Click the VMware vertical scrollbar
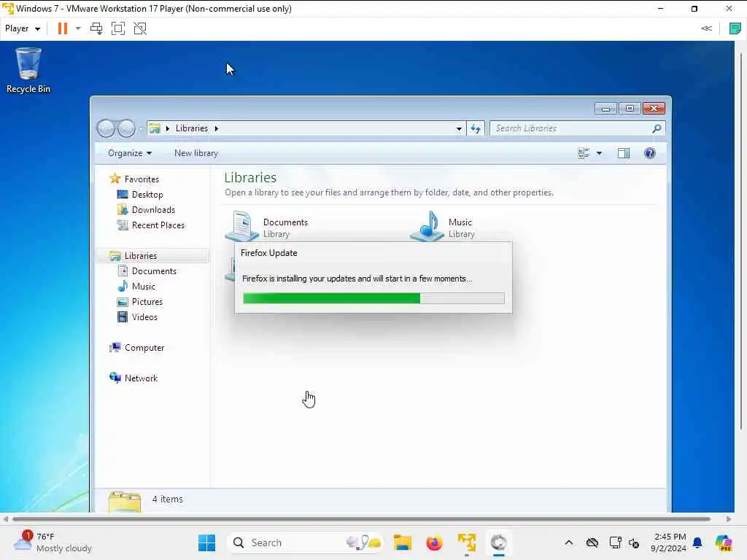The width and height of the screenshot is (747, 560). click(741, 241)
